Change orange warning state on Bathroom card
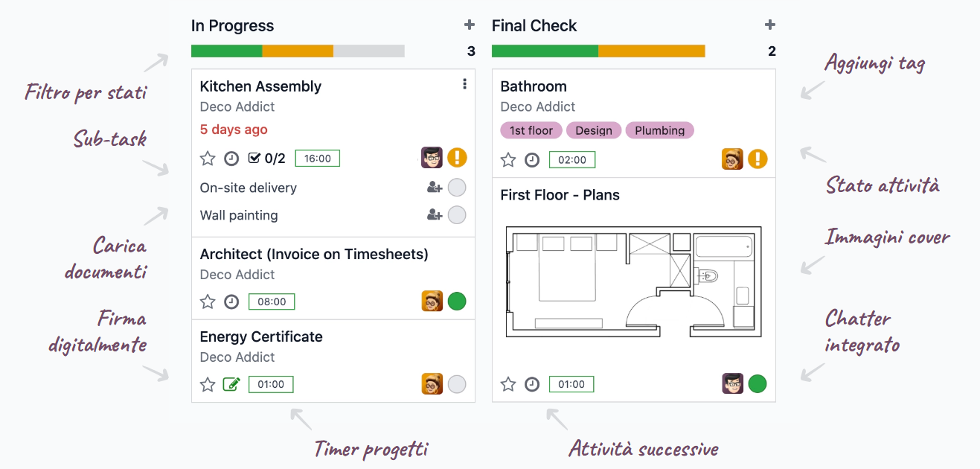This screenshot has width=980, height=469. click(758, 159)
